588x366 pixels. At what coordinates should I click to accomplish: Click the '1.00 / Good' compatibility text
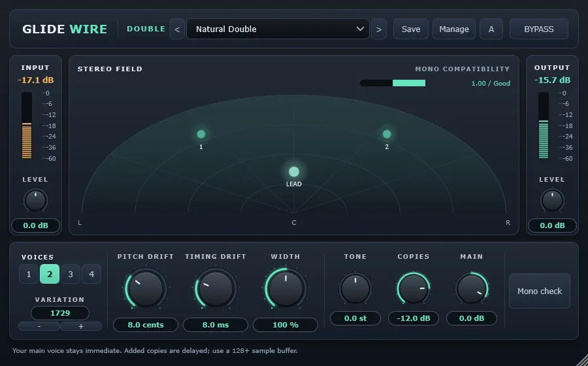coord(491,83)
